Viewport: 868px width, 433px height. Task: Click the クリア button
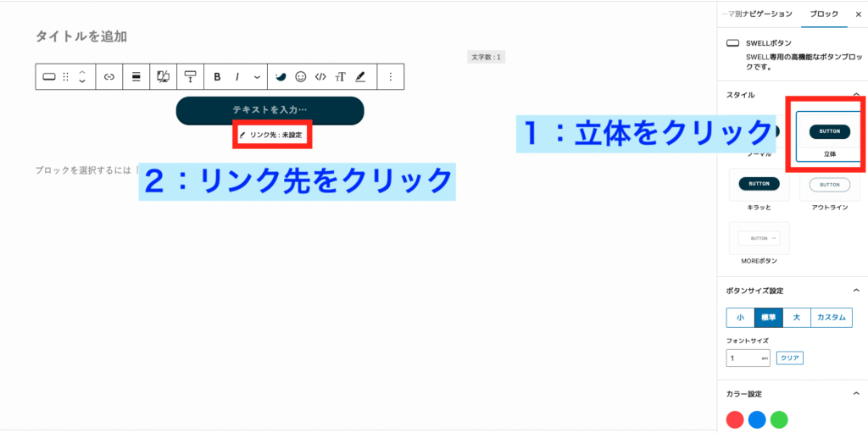pyautogui.click(x=789, y=358)
